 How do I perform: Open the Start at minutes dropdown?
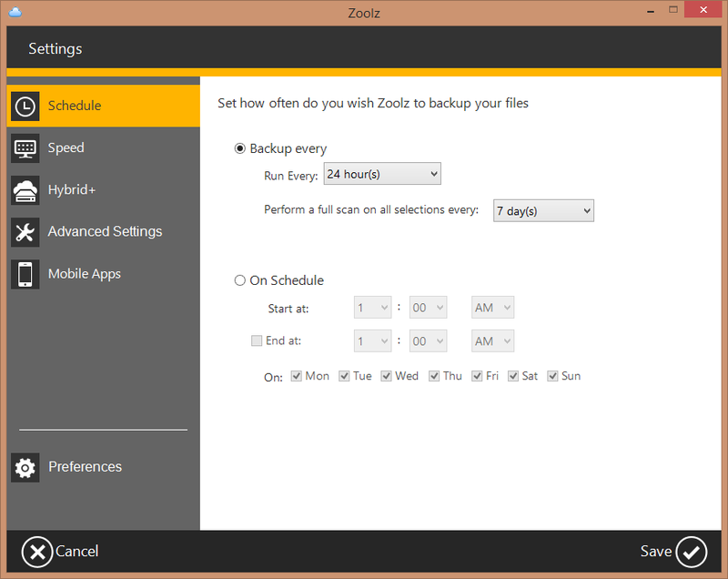[x=428, y=308]
